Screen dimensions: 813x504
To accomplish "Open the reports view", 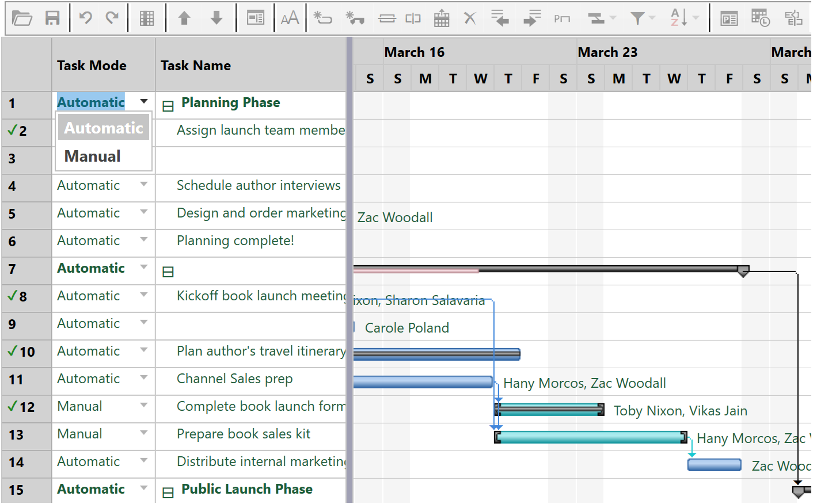I will 730,18.
